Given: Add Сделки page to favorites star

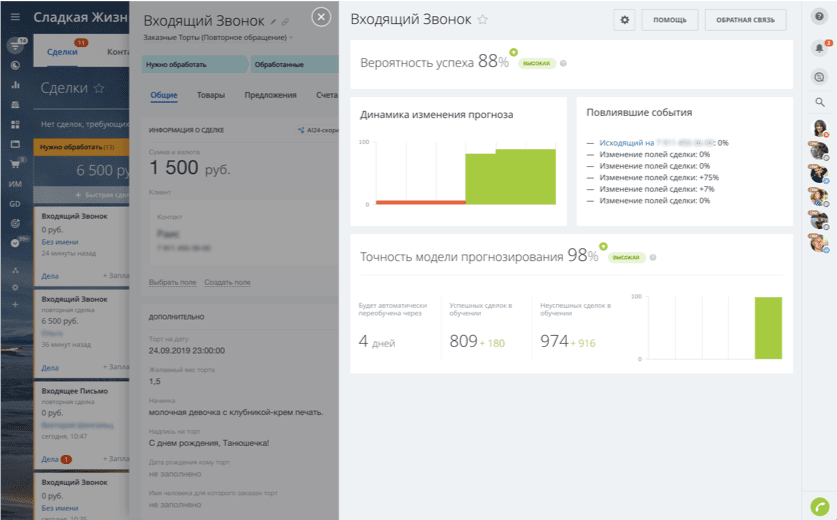Looking at the screenshot, I should 99,88.
